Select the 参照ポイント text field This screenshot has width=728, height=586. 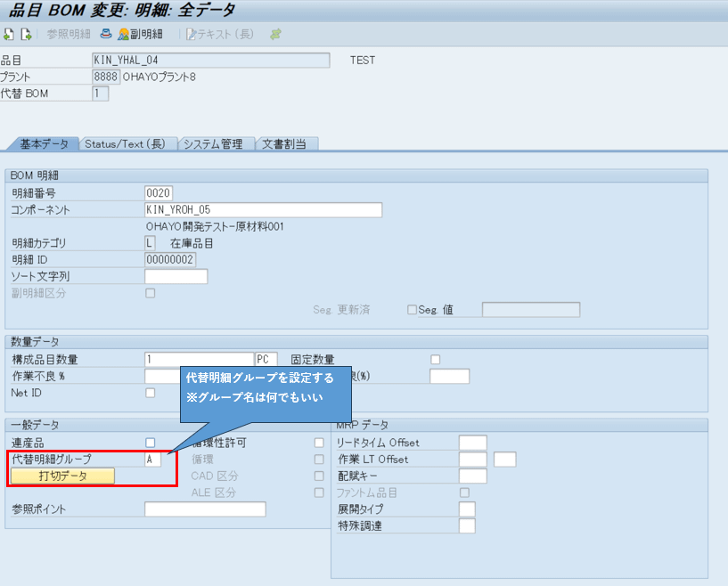pos(205,509)
